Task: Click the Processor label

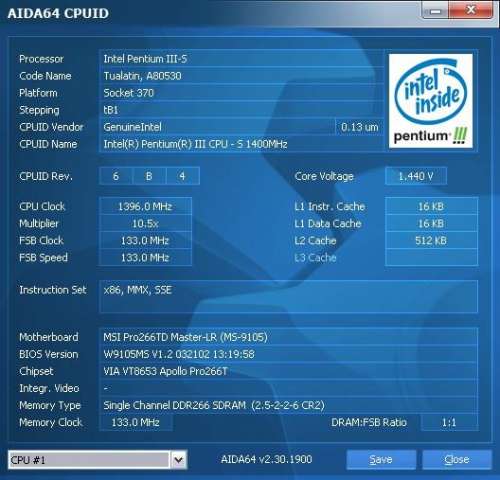Action: pos(41,59)
